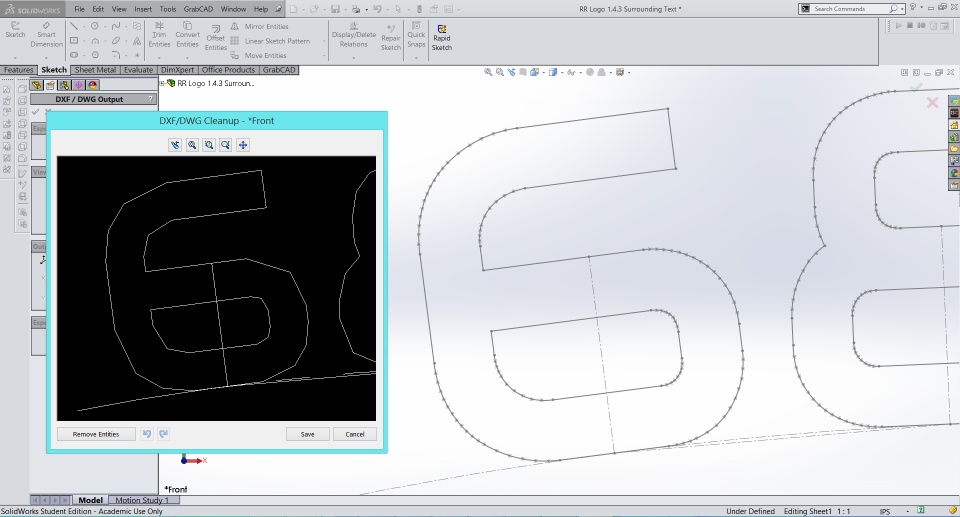Open Quick Snaps dropdown arrow

[416, 58]
